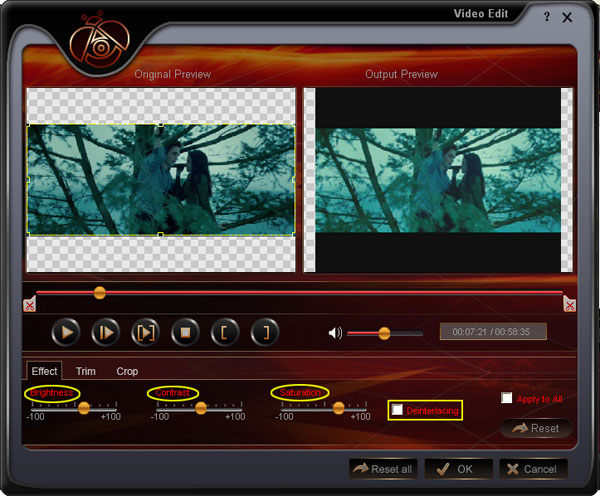
Task: Click the timeline playhead knob
Action: click(99, 292)
